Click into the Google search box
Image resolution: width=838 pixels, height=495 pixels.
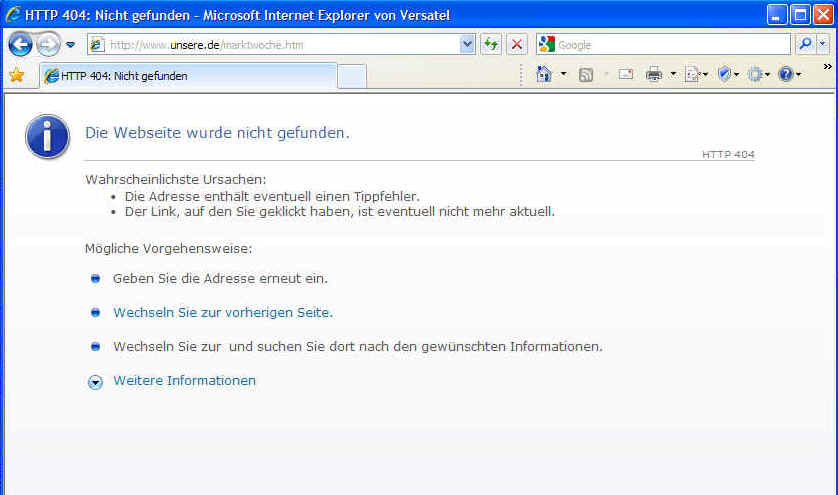pyautogui.click(x=670, y=45)
